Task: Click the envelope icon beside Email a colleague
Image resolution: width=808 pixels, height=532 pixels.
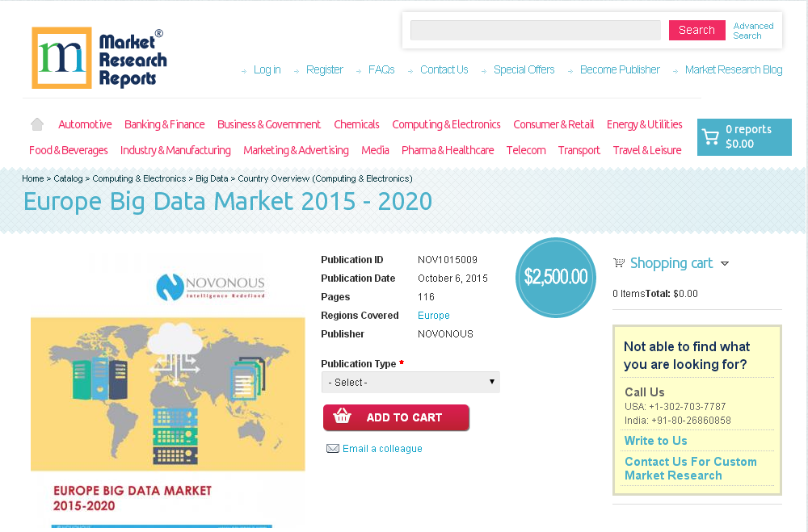Action: [x=333, y=448]
